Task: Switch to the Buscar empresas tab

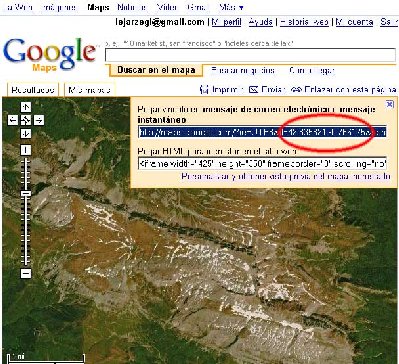Action: point(243,71)
